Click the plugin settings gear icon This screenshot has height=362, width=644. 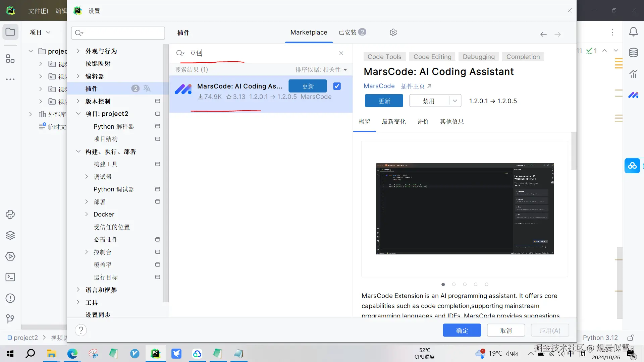pos(393,32)
